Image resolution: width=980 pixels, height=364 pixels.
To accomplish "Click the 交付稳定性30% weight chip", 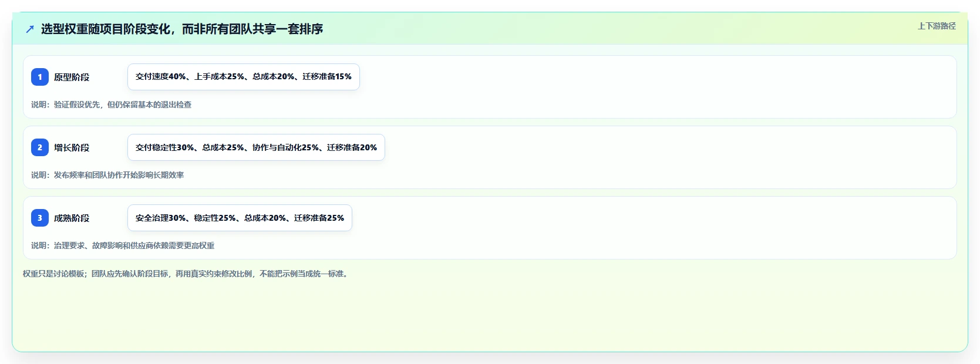I will 256,147.
